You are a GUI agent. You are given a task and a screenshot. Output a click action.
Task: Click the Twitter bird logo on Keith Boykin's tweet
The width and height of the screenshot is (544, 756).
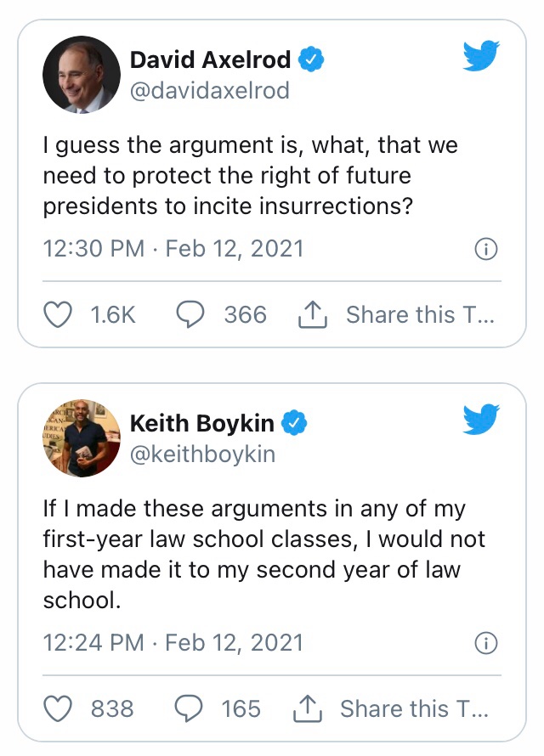pos(482,420)
